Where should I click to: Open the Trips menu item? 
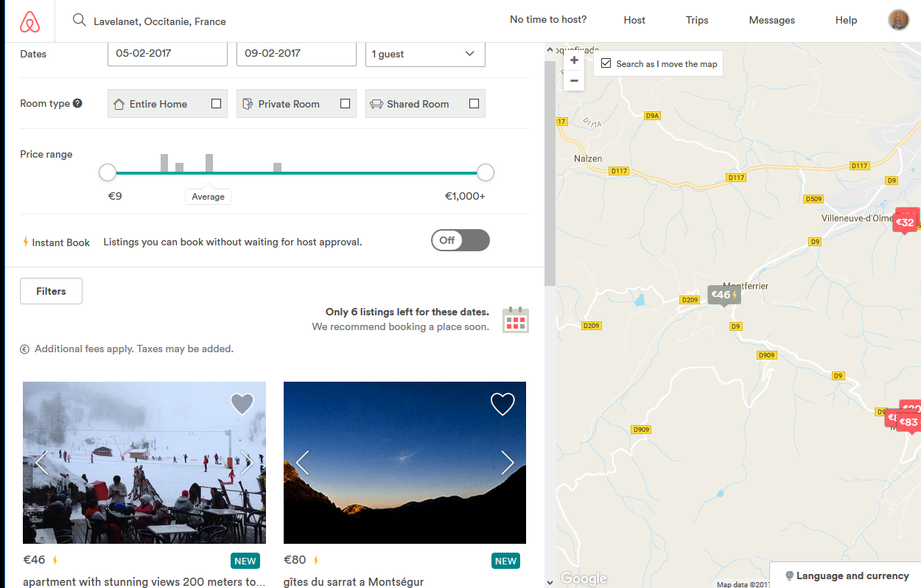[x=696, y=21]
